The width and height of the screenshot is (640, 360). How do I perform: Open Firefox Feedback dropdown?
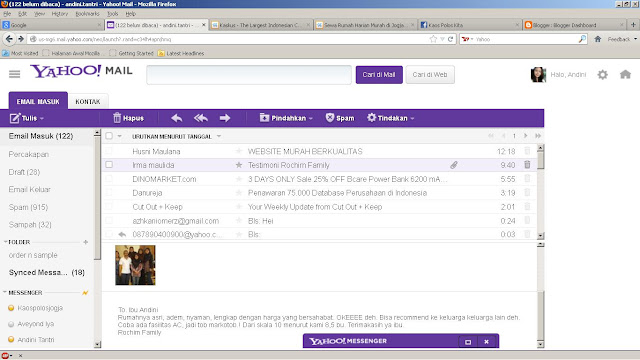point(622,39)
